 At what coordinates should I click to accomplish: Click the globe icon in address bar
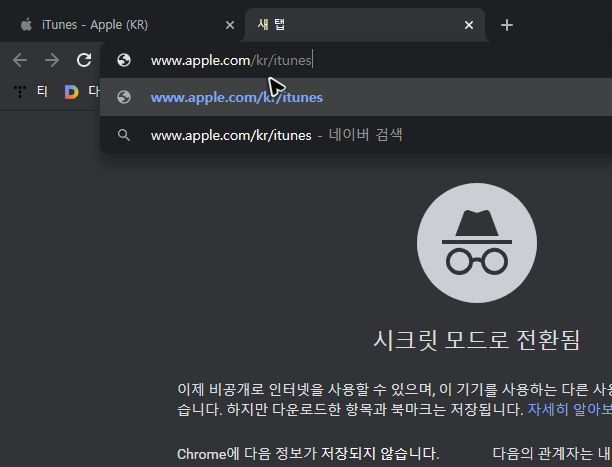click(x=124, y=60)
